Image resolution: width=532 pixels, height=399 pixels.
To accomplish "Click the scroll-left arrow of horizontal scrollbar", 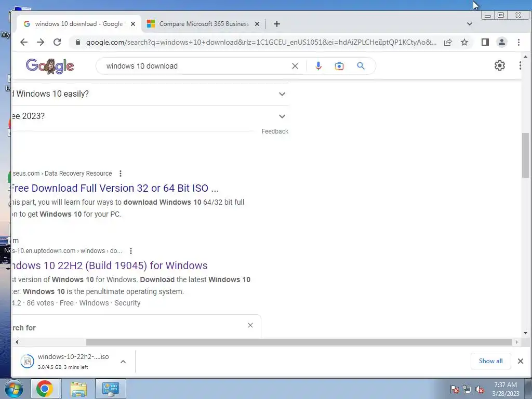I will (16, 342).
